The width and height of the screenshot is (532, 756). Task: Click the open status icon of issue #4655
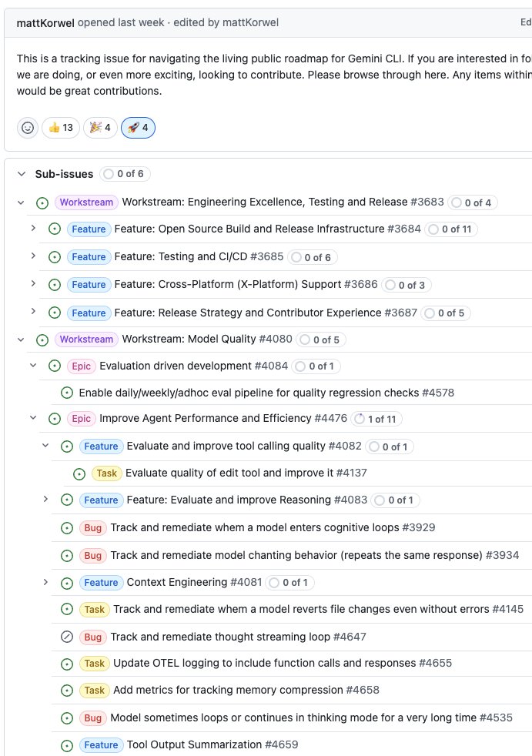click(x=67, y=664)
